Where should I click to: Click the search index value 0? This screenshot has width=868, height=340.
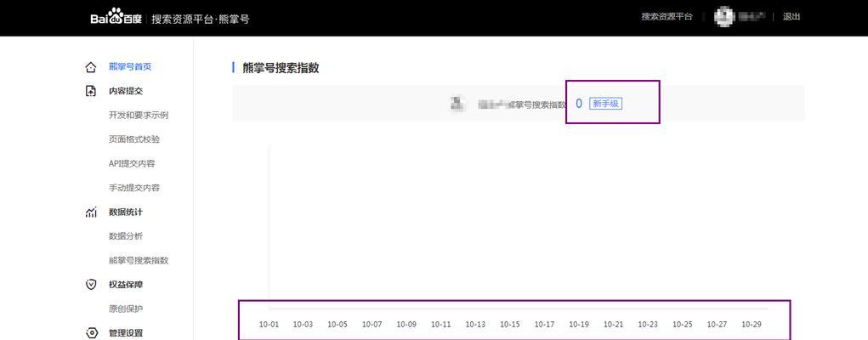pyautogui.click(x=579, y=104)
